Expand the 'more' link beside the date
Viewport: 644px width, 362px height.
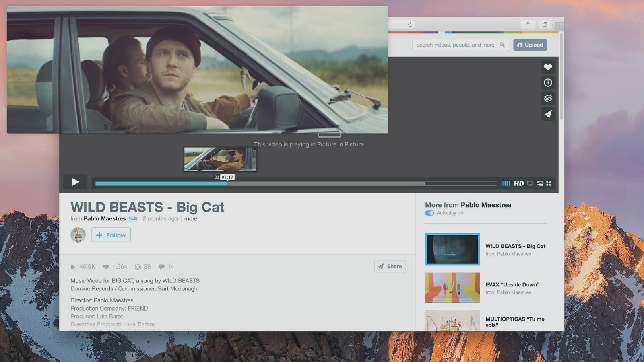tap(191, 219)
